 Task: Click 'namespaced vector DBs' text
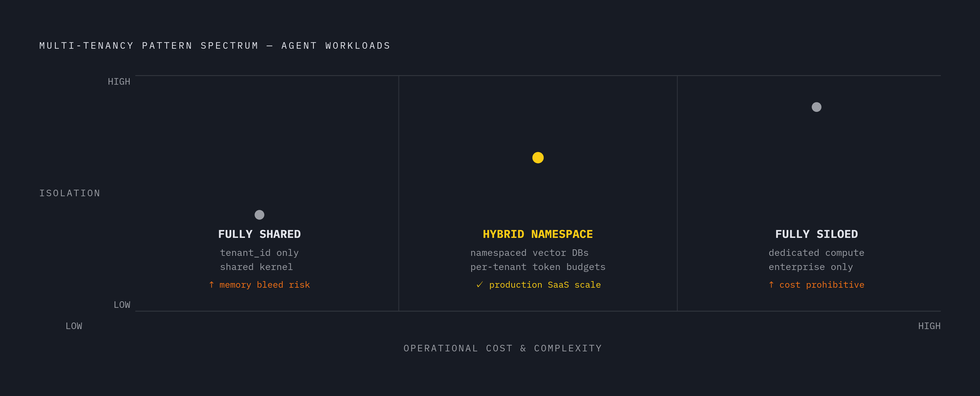point(529,253)
